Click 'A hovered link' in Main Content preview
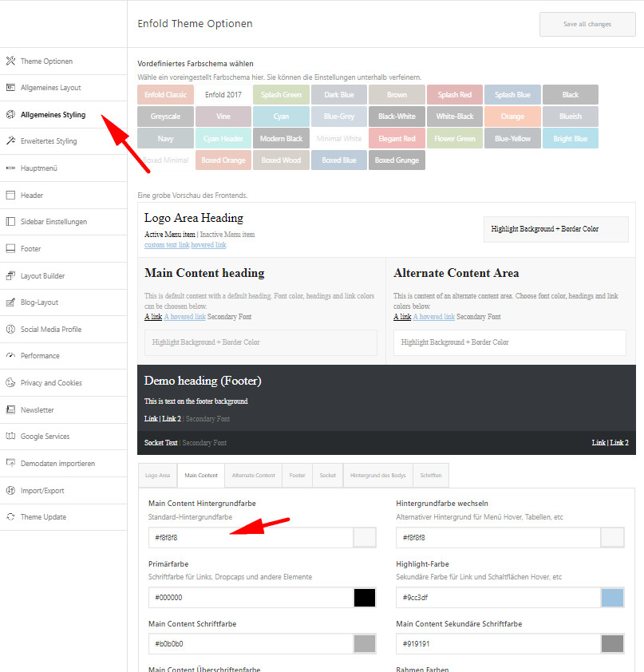The height and width of the screenshot is (672, 644). (184, 317)
